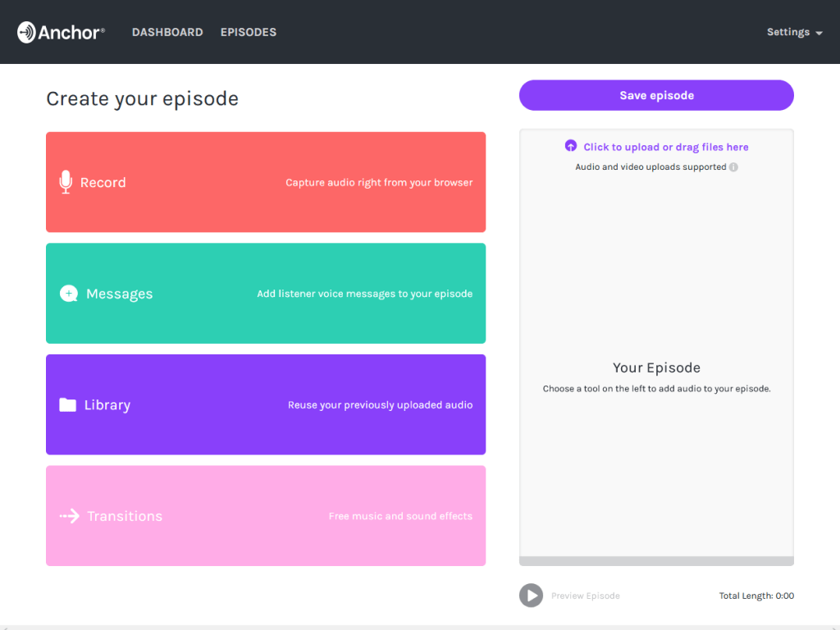Click the Transitions arrow icon
840x630 pixels.
(69, 516)
